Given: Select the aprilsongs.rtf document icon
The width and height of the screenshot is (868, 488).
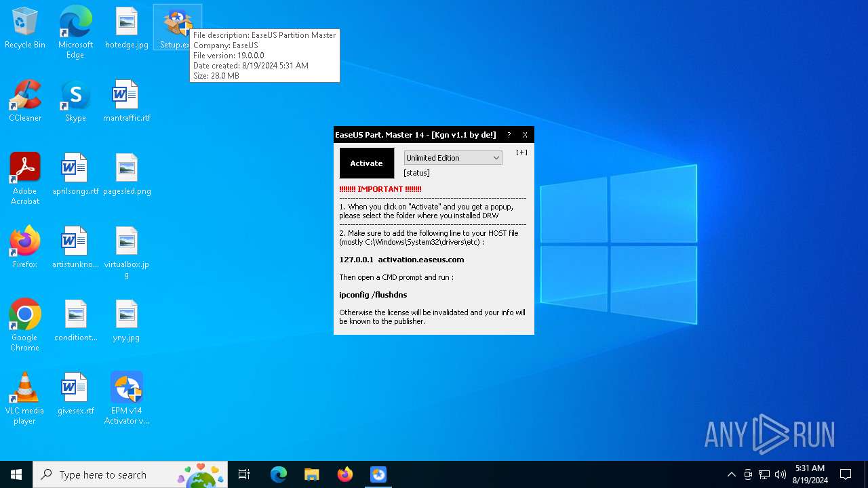Looking at the screenshot, I should (75, 175).
